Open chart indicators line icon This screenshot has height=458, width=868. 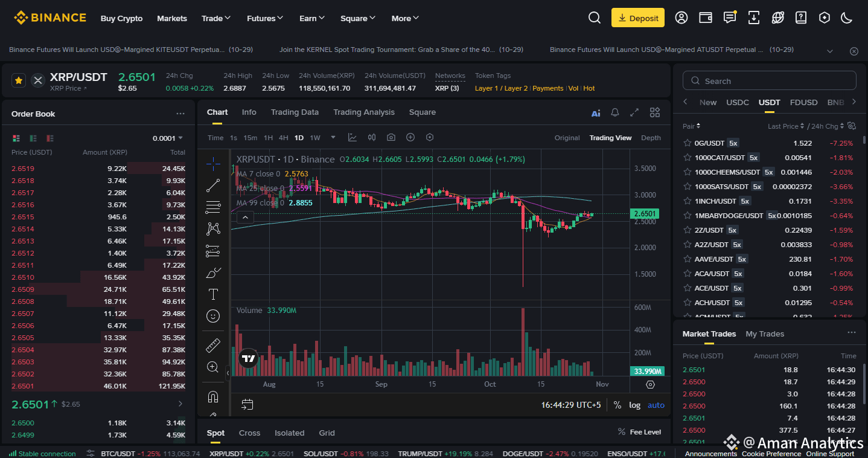pos(353,138)
